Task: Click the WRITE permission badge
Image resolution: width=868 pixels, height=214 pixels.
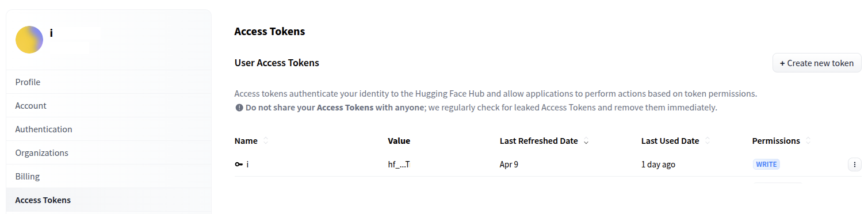Action: pyautogui.click(x=766, y=165)
